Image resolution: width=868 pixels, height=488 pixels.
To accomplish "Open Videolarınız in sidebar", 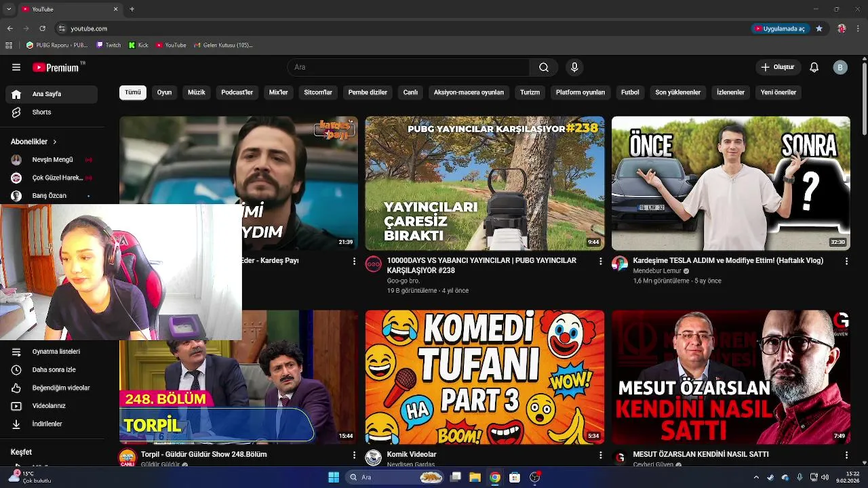I will click(x=52, y=406).
